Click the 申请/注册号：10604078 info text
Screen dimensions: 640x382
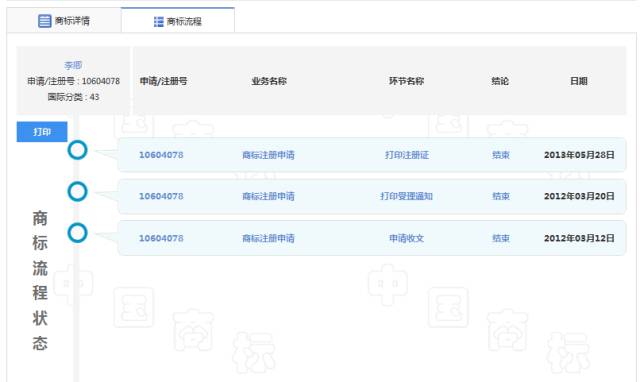(x=73, y=81)
